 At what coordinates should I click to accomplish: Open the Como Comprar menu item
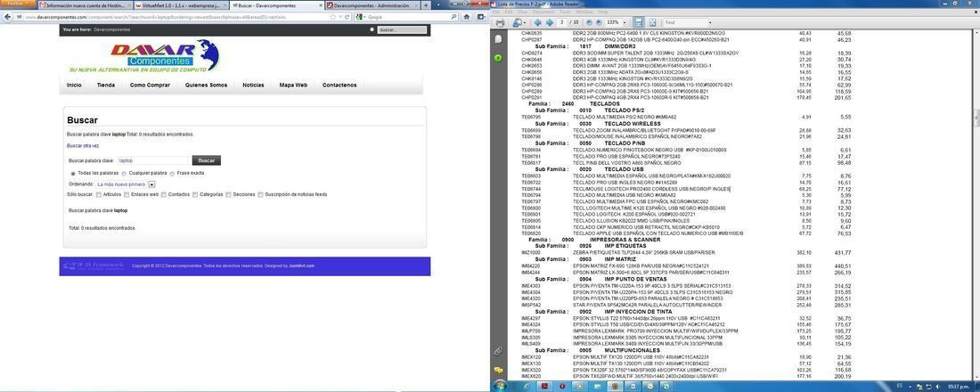click(x=150, y=85)
